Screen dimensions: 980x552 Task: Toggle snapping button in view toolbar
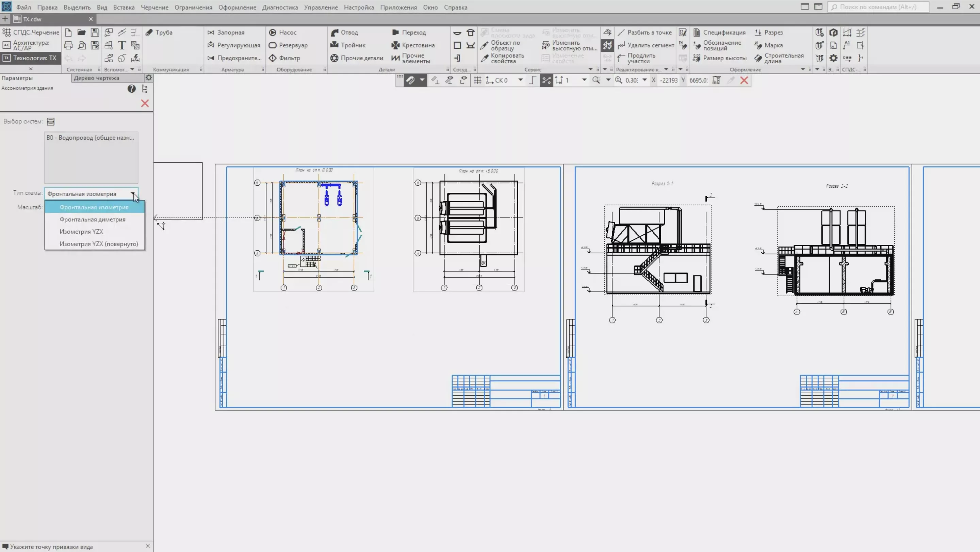tap(410, 80)
